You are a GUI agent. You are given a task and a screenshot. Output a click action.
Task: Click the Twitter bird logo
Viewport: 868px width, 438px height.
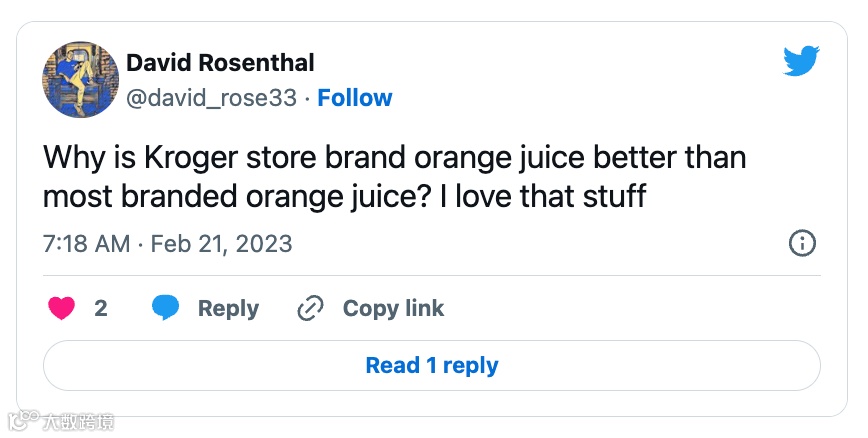pos(801,62)
